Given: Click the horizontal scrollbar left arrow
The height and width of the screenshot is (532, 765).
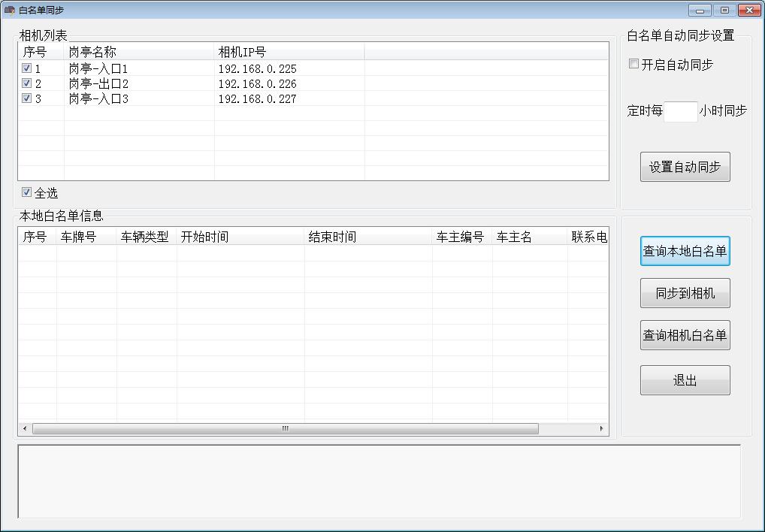Looking at the screenshot, I should click(25, 429).
